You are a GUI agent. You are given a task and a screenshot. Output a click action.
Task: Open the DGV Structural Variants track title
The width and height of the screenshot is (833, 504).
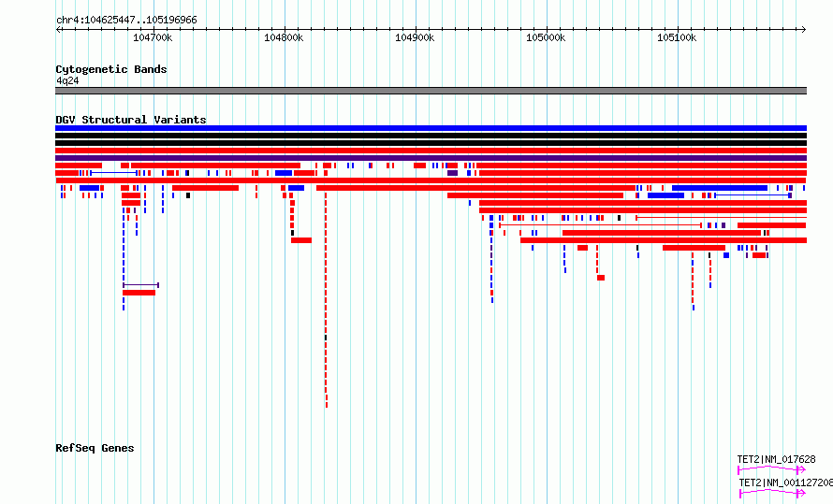(131, 120)
